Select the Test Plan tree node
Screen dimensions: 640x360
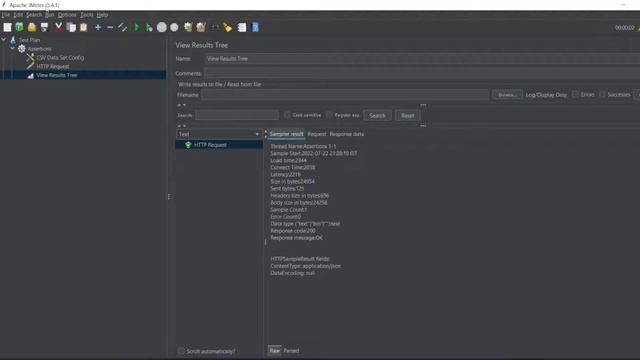pyautogui.click(x=29, y=40)
